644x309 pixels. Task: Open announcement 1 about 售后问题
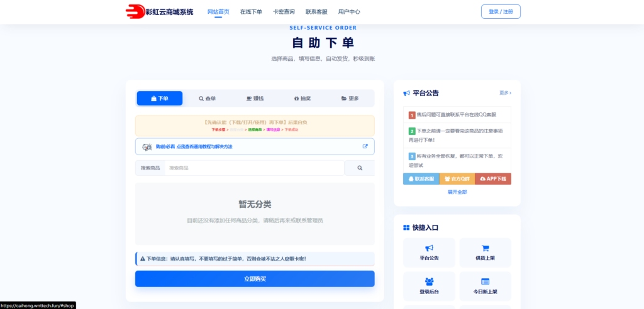457,115
